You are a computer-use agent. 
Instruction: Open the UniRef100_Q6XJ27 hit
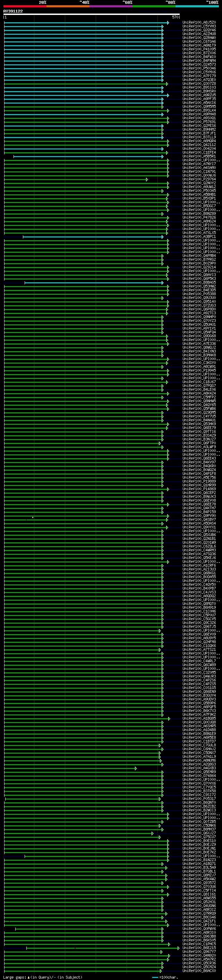199,833
